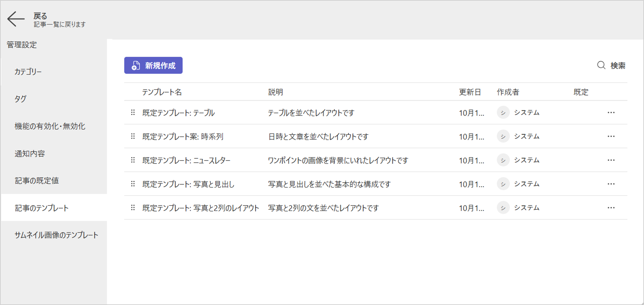This screenshot has width=644, height=305.
Task: Click the 管理設定 heading
Action: tap(22, 45)
